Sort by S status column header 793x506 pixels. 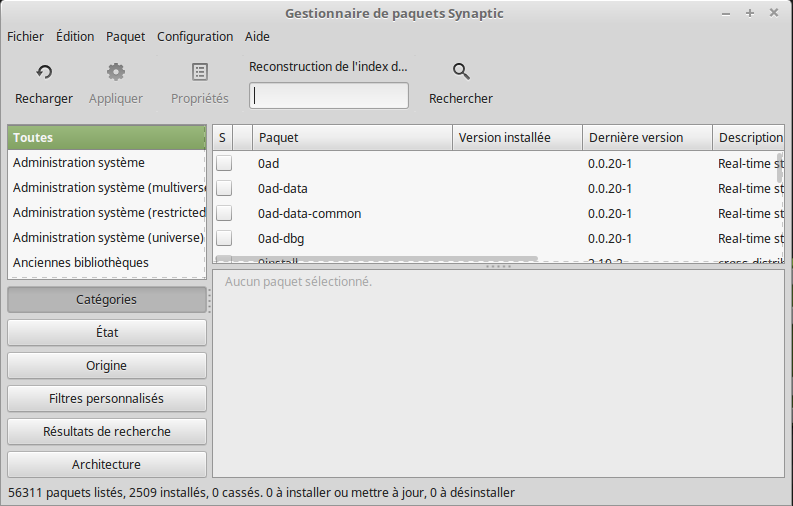223,137
